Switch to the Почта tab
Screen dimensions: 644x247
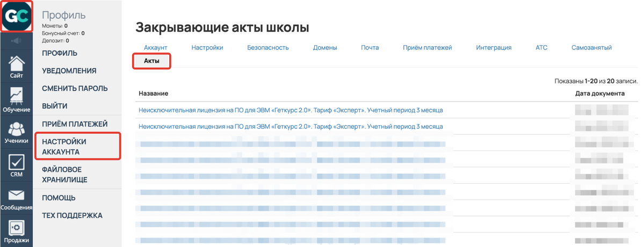(x=370, y=48)
